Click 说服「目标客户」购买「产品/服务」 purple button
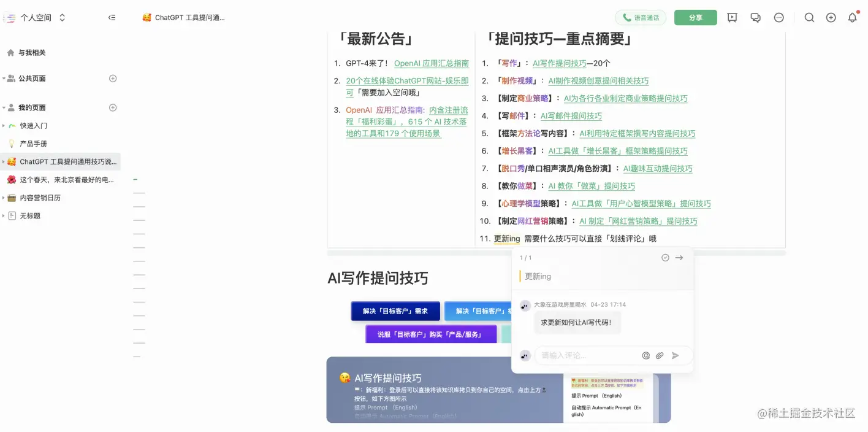The height and width of the screenshot is (432, 868). [431, 334]
